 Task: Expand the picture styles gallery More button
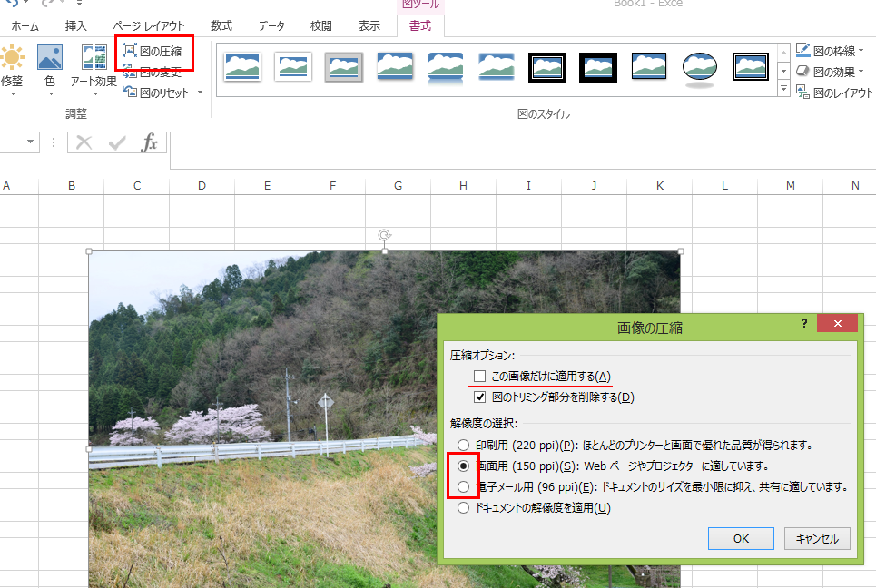pyautogui.click(x=783, y=89)
